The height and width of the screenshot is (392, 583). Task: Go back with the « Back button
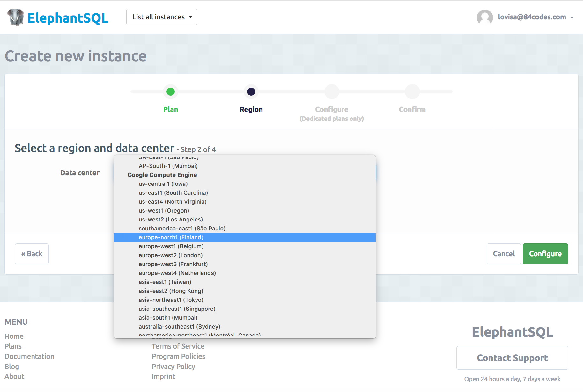[32, 254]
